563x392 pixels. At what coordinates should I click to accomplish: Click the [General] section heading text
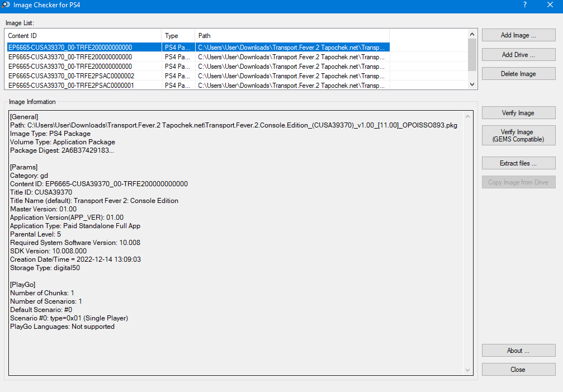tap(24, 117)
